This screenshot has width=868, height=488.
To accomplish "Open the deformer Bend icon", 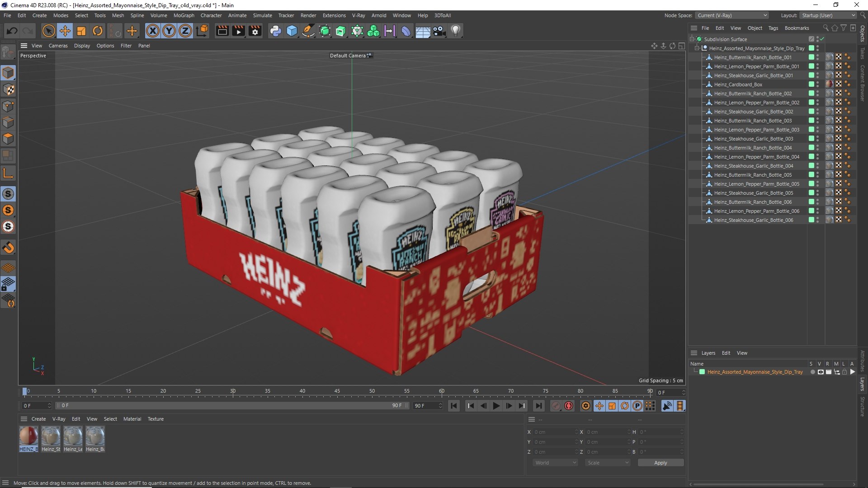I will pyautogui.click(x=406, y=31).
